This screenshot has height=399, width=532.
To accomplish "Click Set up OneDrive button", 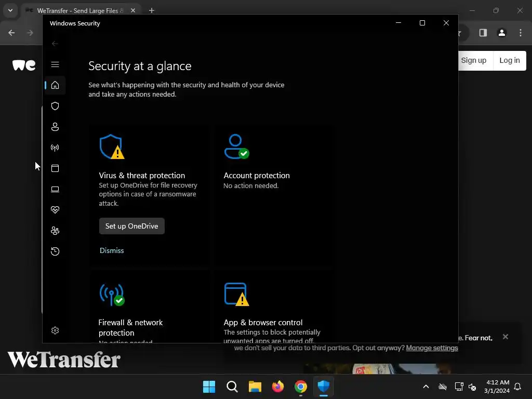I will pyautogui.click(x=131, y=226).
